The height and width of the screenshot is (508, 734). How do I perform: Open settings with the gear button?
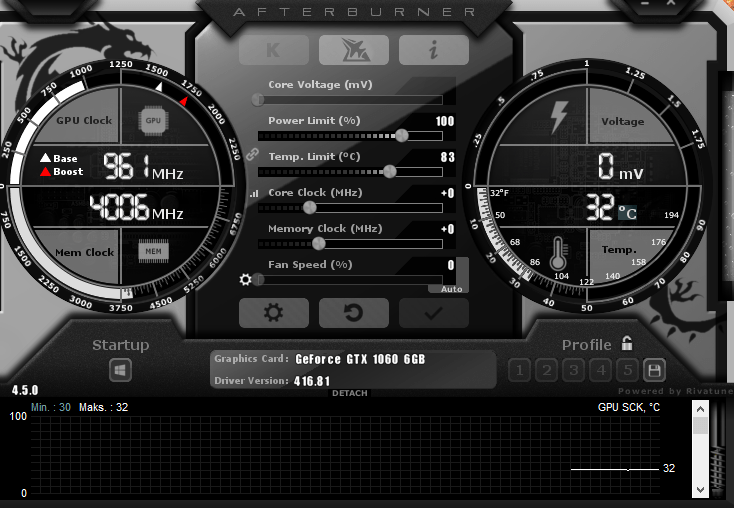click(274, 313)
